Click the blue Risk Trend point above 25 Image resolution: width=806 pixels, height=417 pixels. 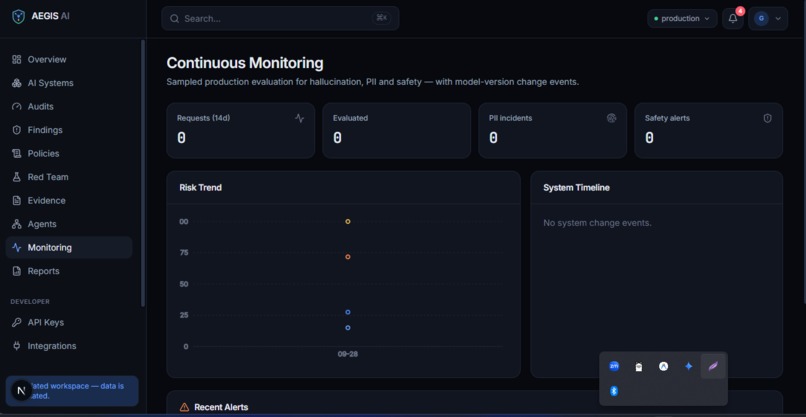coord(348,312)
